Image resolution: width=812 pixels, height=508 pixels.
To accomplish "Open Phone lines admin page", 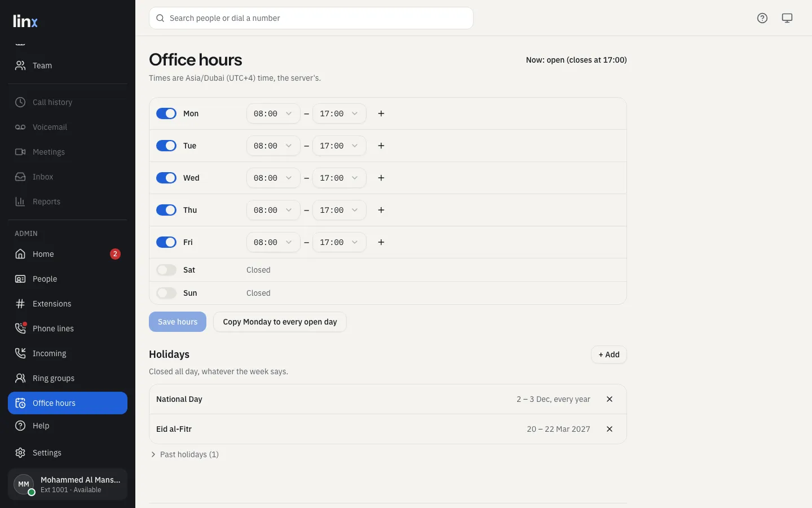I will click(68, 329).
